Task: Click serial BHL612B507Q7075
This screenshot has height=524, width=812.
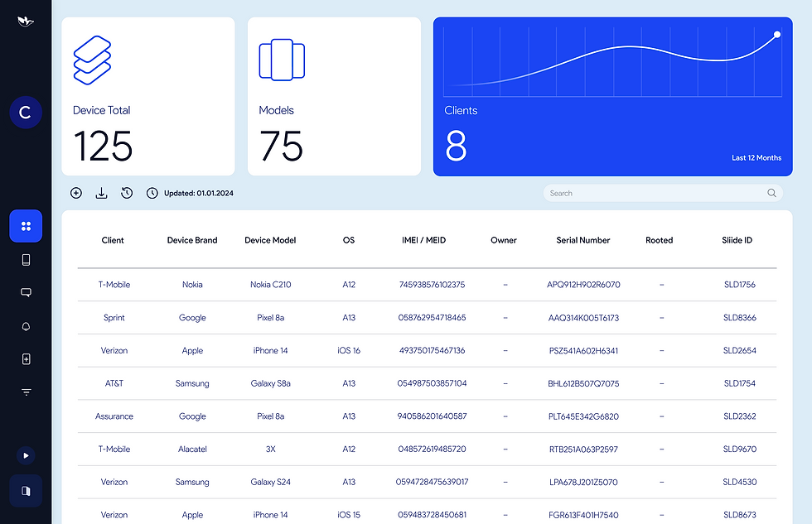Action: 583,383
